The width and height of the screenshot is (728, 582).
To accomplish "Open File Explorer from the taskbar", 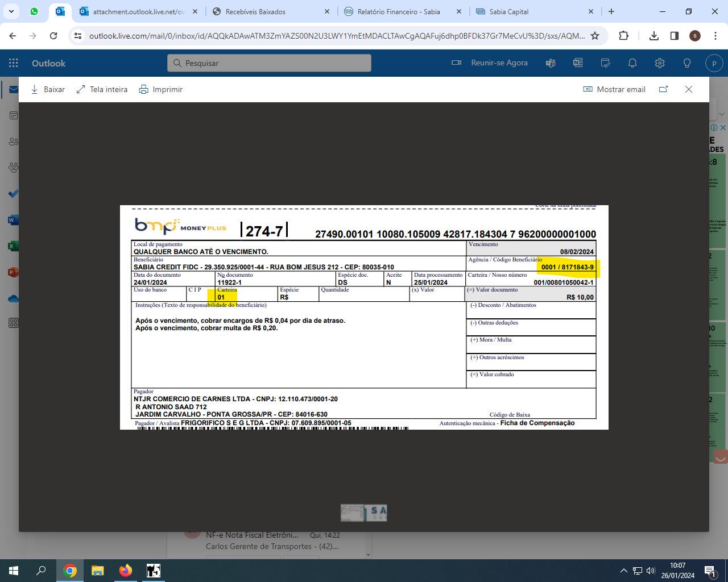I will point(98,571).
